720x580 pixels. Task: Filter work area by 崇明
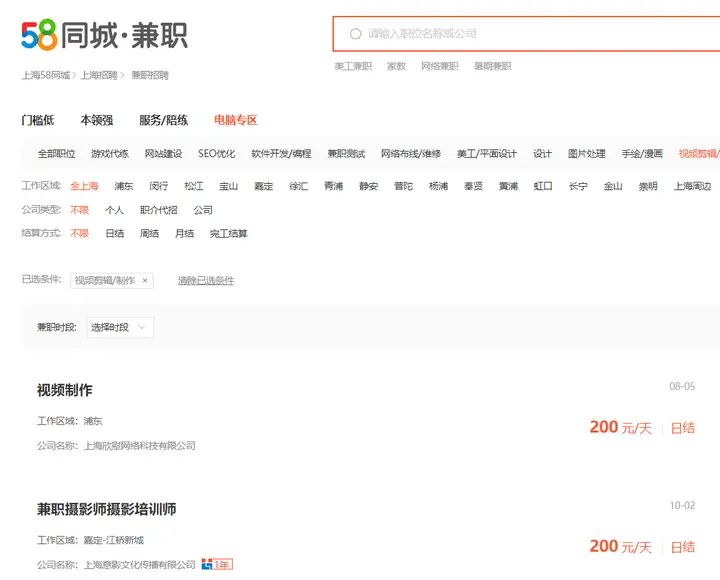tap(648, 186)
